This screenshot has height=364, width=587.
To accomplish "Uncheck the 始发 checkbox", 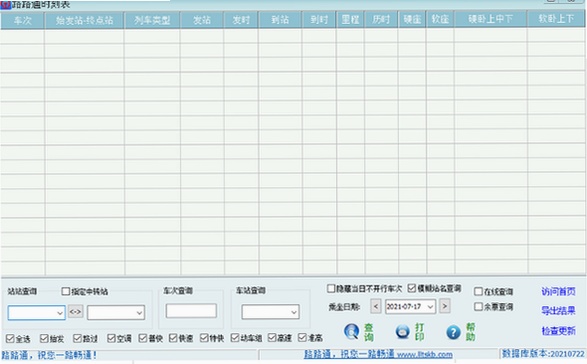I will (44, 339).
